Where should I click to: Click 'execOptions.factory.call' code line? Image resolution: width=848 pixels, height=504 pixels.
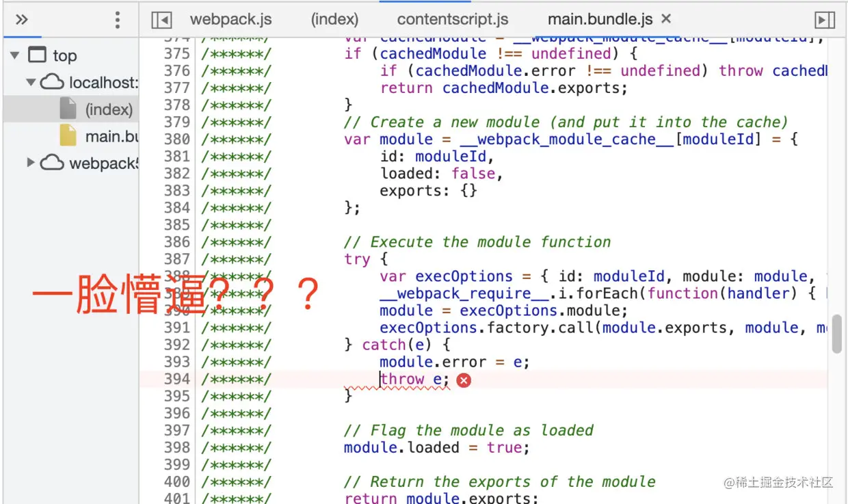[603, 328]
